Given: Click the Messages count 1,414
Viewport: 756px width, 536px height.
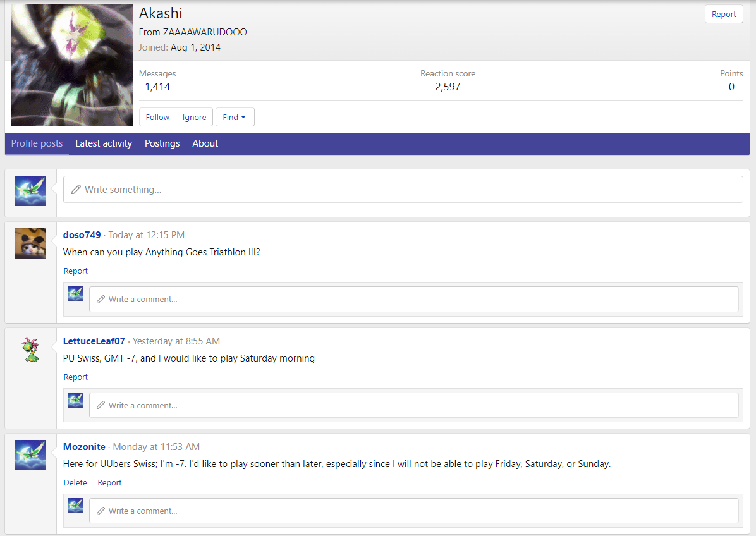Looking at the screenshot, I should tap(157, 87).
